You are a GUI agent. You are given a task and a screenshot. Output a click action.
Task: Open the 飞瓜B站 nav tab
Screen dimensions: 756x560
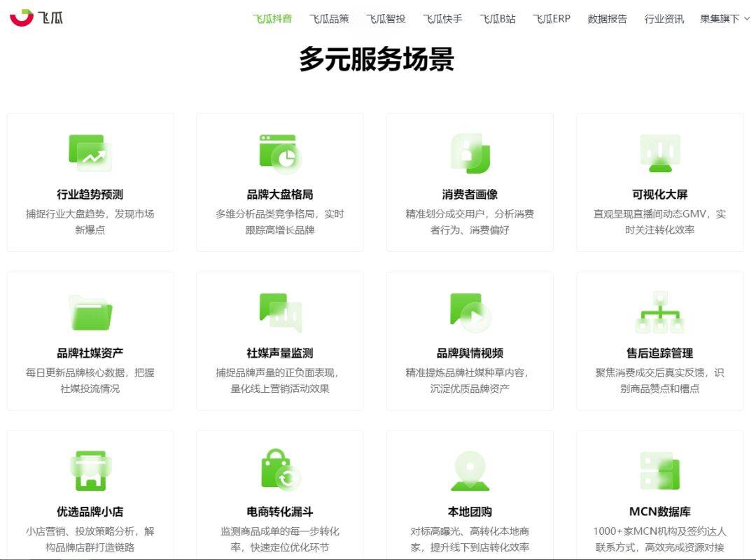coord(498,19)
